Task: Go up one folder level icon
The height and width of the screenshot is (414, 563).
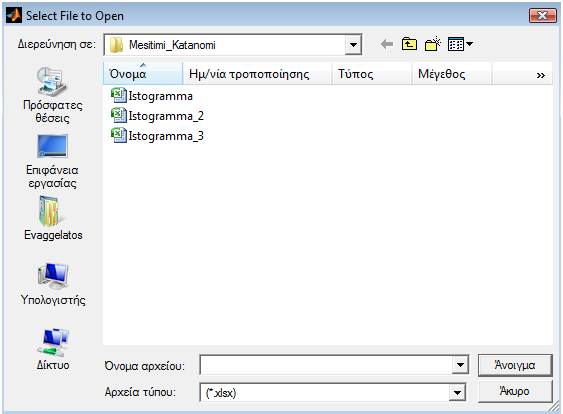Action: pyautogui.click(x=409, y=45)
